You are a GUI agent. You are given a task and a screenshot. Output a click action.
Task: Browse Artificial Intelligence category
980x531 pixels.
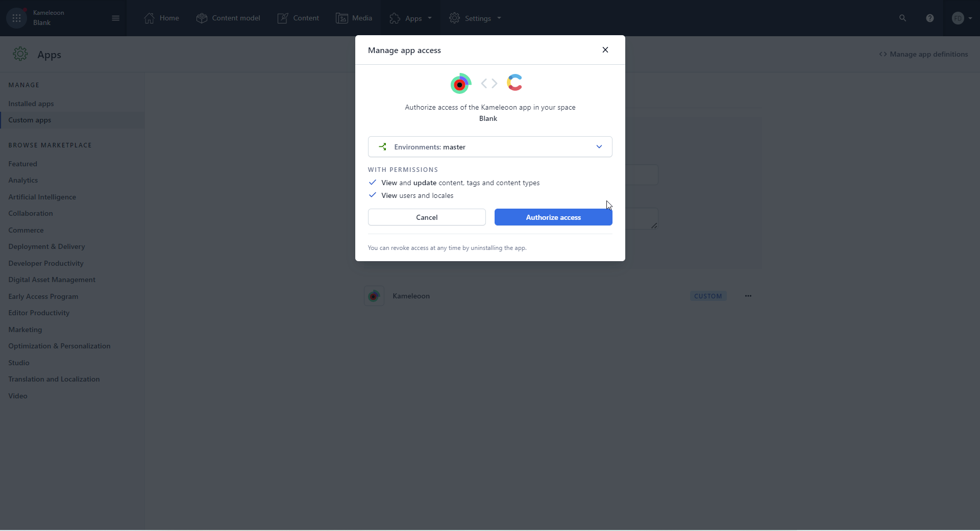click(42, 197)
